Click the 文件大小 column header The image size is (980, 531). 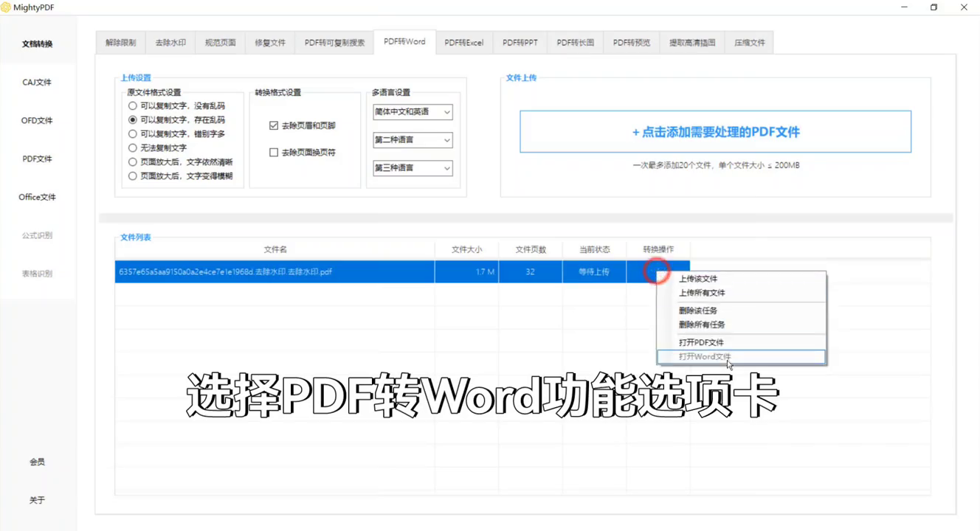tap(466, 250)
